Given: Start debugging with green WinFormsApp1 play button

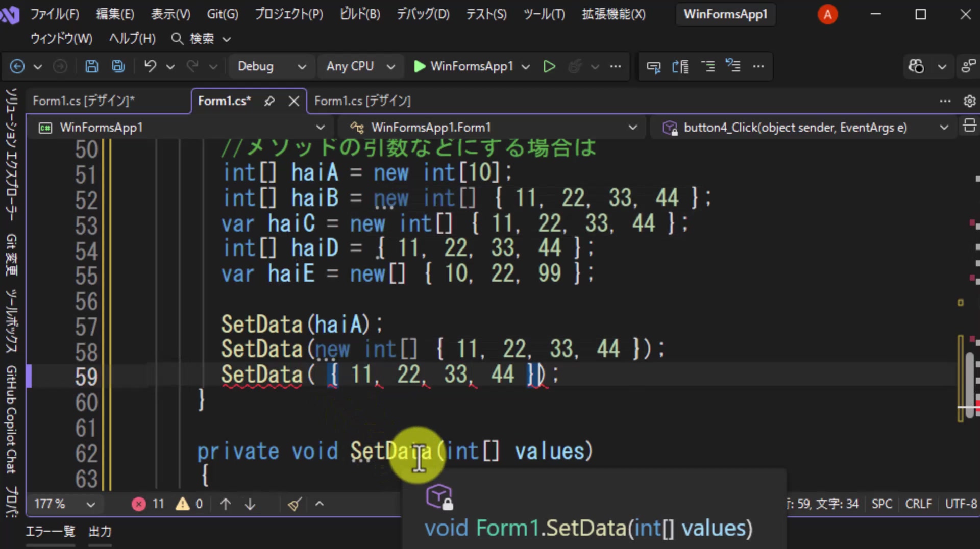Looking at the screenshot, I should click(x=463, y=66).
